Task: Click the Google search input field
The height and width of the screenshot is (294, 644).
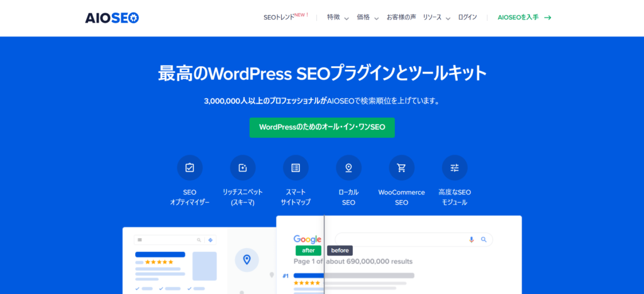Action: pyautogui.click(x=414, y=239)
